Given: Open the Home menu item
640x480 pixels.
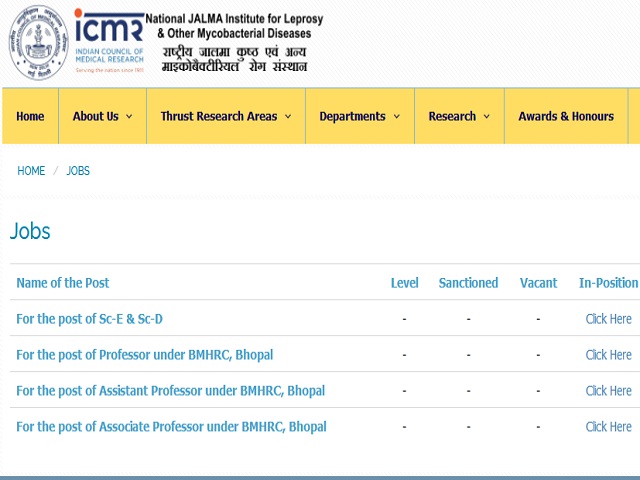Looking at the screenshot, I should (x=30, y=116).
